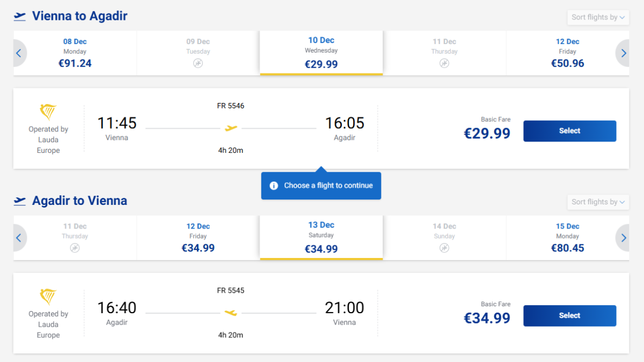Open the return Sort flights by dropdown

(598, 202)
